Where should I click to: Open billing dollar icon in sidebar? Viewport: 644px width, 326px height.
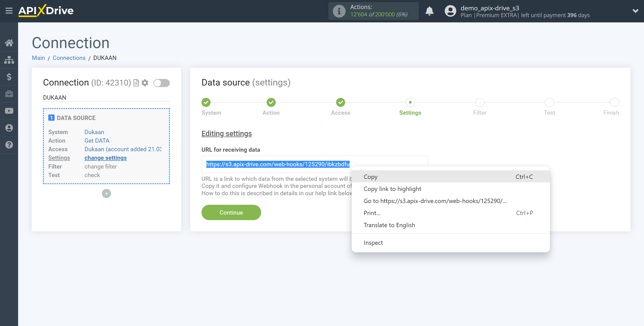point(9,77)
